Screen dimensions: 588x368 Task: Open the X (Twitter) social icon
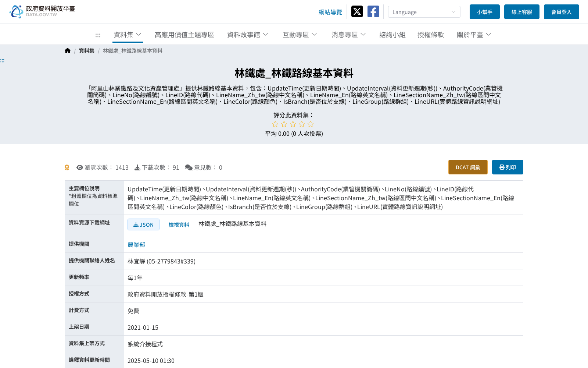coord(357,11)
